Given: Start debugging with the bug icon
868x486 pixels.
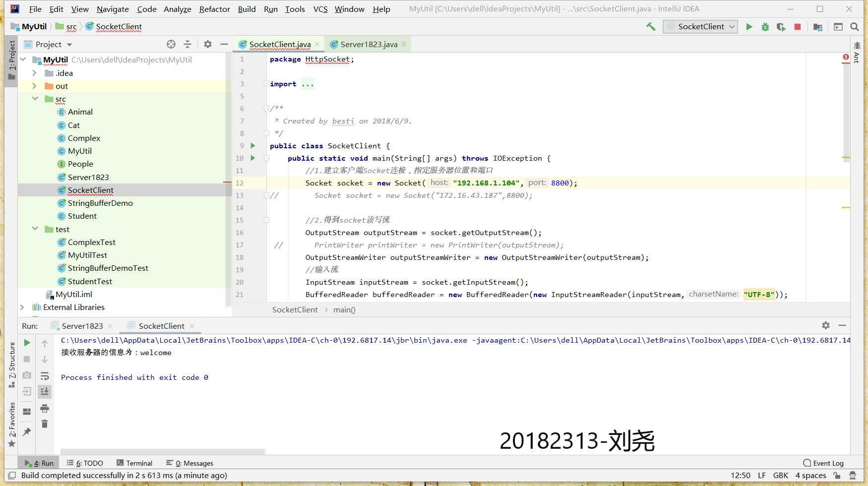Looking at the screenshot, I should click(765, 27).
